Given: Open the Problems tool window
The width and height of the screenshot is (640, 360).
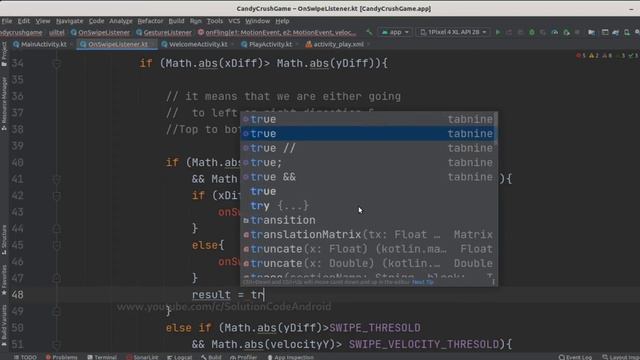Looking at the screenshot, I should pos(61,357).
